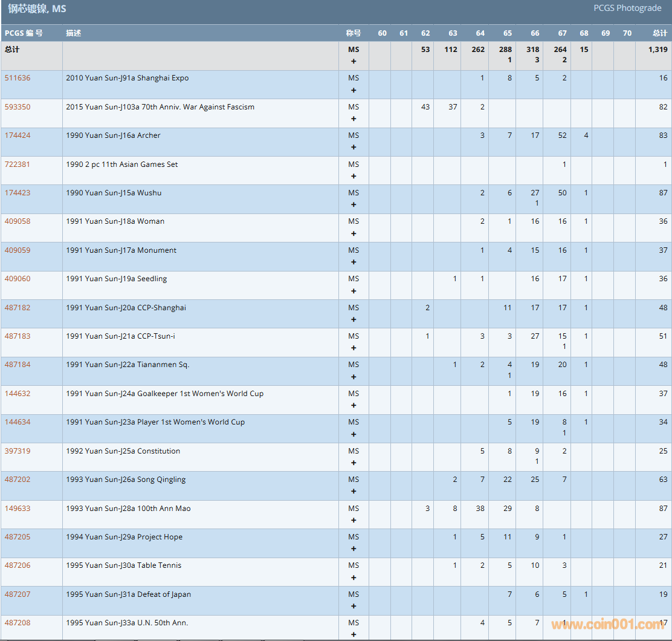The height and width of the screenshot is (641, 672).
Task: Open green PCGS number 144632 link
Action: click(x=18, y=394)
